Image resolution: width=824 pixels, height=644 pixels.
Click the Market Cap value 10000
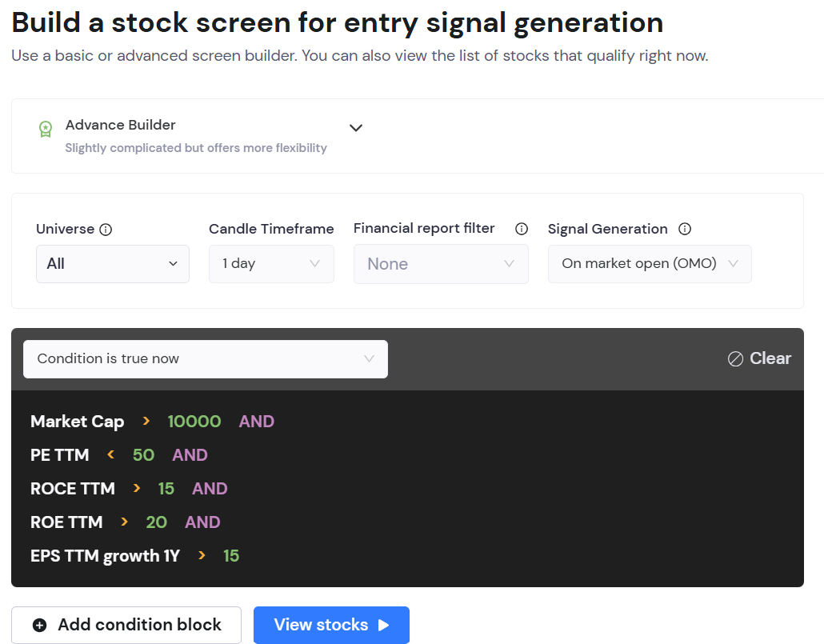coord(194,422)
